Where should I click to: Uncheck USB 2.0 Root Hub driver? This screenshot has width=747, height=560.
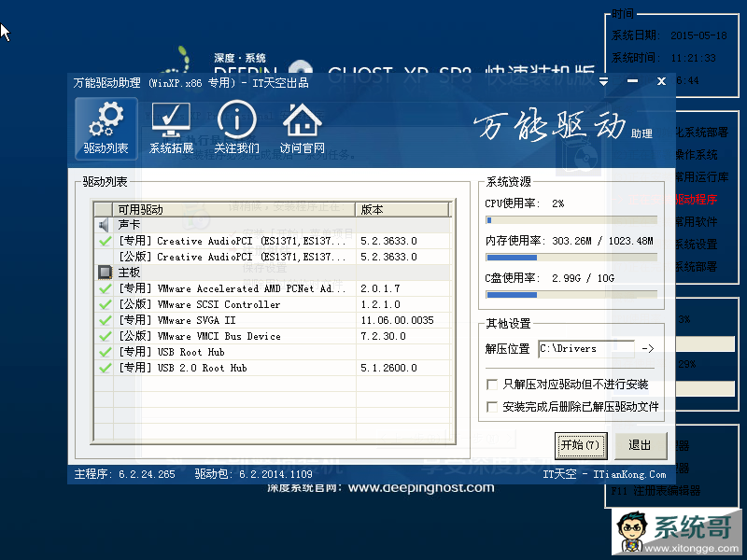coord(105,368)
